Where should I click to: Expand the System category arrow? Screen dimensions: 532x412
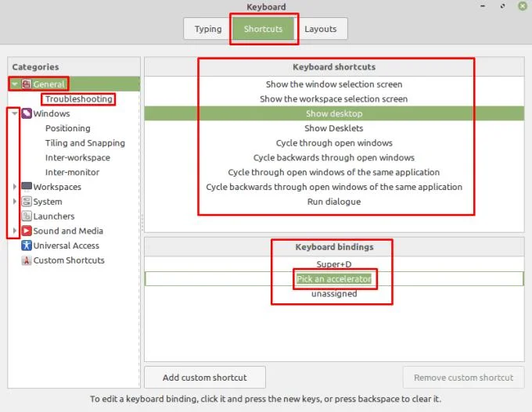tap(15, 202)
